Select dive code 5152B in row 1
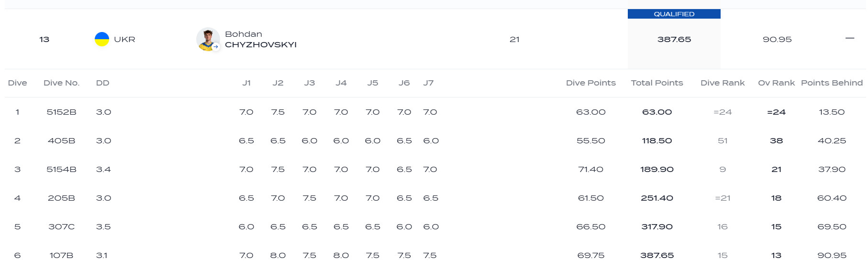Screen dimensions: 868x280 coord(61,112)
